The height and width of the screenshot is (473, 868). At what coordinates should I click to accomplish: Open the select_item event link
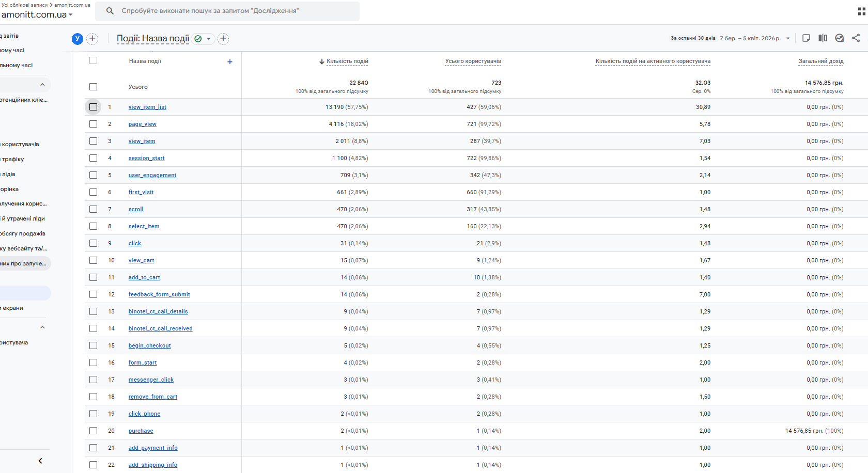[x=144, y=226]
